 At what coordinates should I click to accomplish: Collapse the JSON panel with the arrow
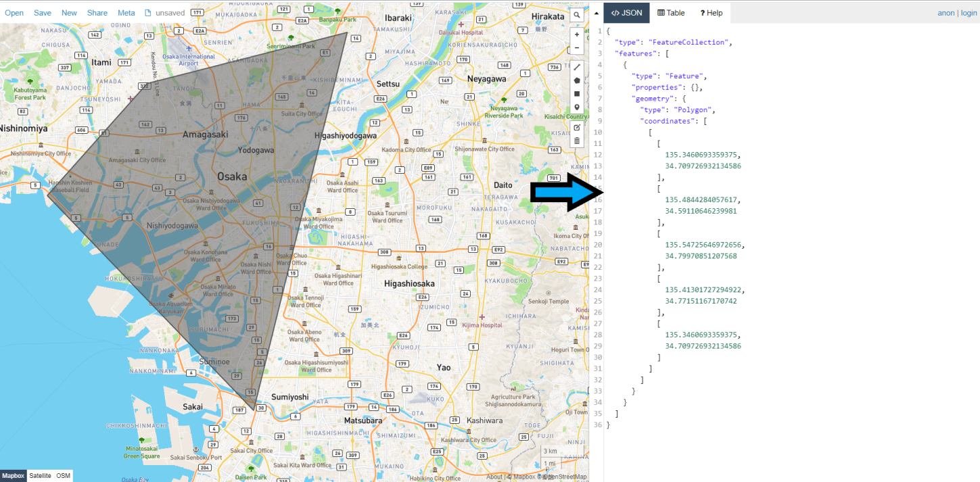tap(597, 12)
